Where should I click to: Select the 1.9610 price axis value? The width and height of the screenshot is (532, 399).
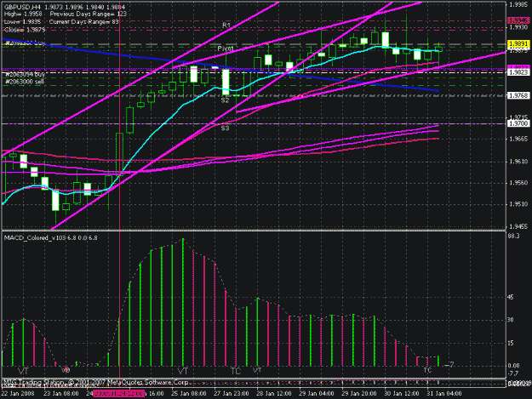pos(518,162)
